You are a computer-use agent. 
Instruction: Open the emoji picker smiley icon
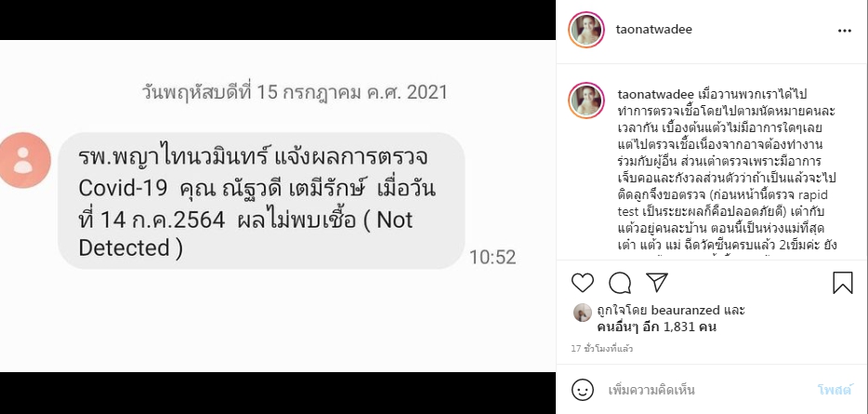pos(583,390)
